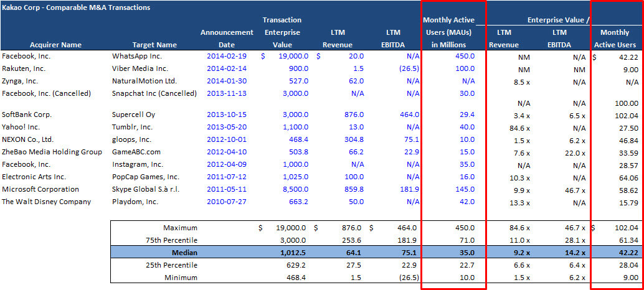The image size is (644, 290).
Task: Select EV/Revenue multiple '84.6 x' for Tumblr
Action: tap(519, 127)
